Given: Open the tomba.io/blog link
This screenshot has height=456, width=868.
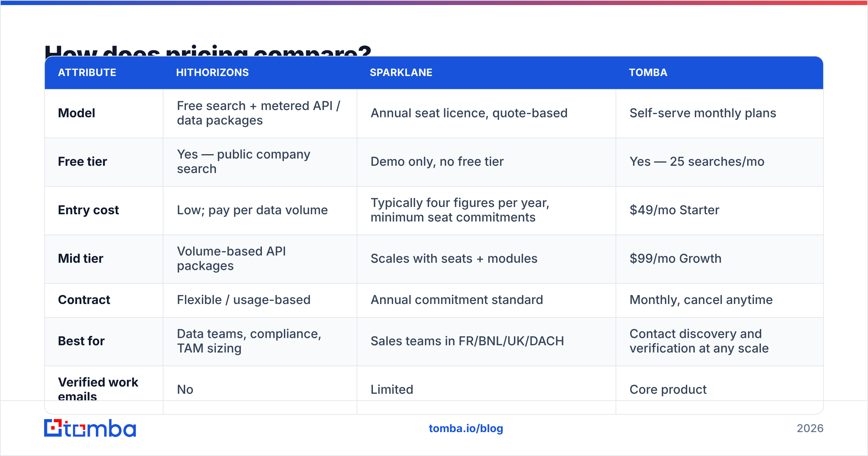Looking at the screenshot, I should tap(466, 428).
